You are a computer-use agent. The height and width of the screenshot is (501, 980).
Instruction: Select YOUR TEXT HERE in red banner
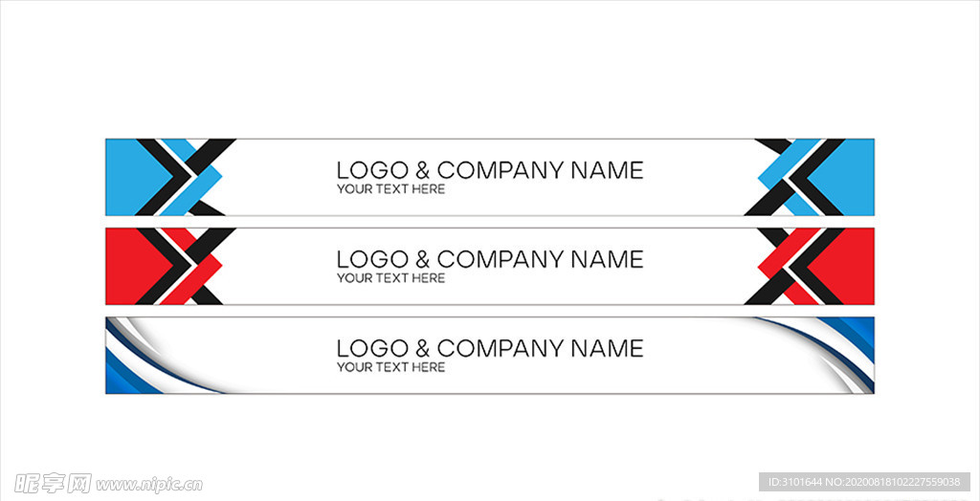coord(390,278)
